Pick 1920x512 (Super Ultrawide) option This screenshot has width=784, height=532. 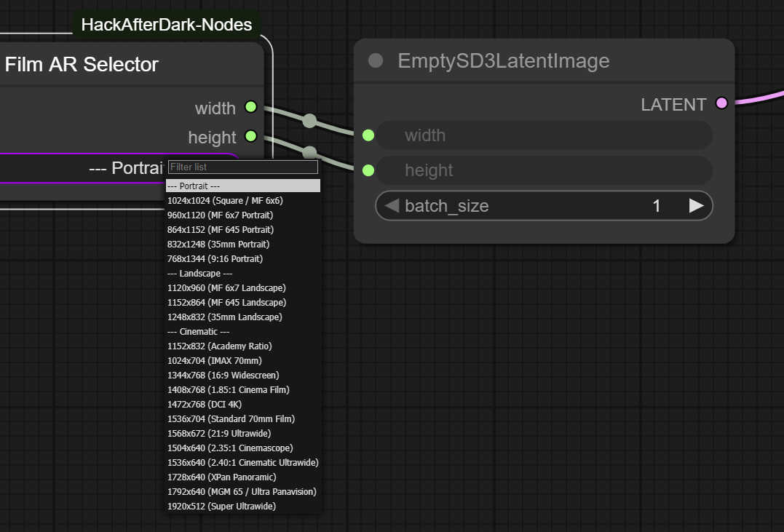click(243, 506)
